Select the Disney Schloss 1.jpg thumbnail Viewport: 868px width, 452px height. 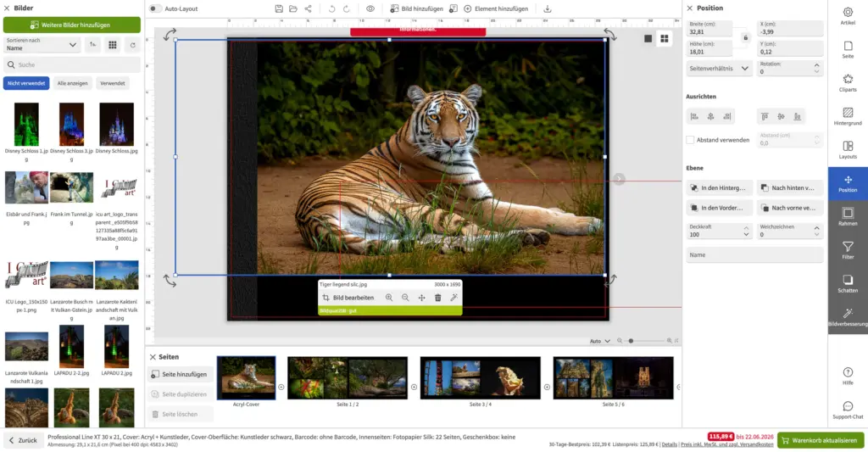(x=26, y=124)
